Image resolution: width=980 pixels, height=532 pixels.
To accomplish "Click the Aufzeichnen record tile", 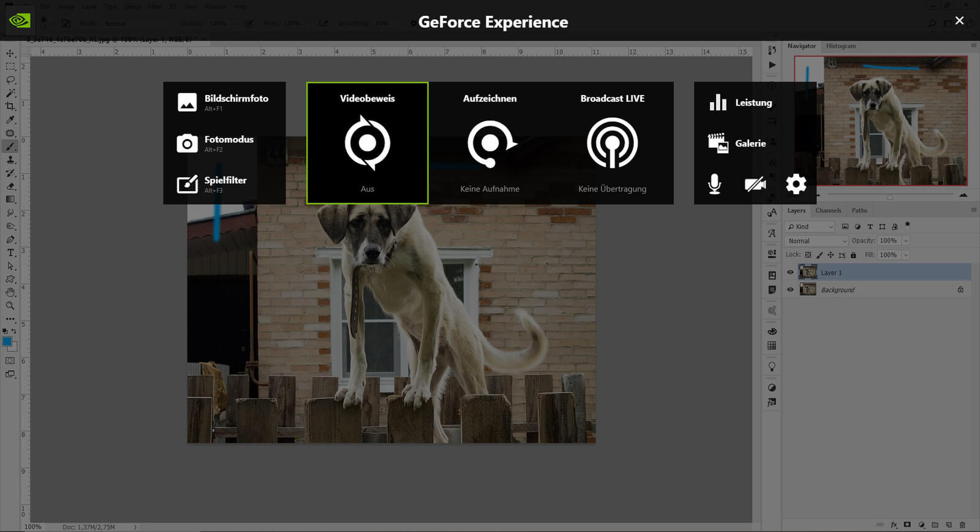I will (x=490, y=143).
